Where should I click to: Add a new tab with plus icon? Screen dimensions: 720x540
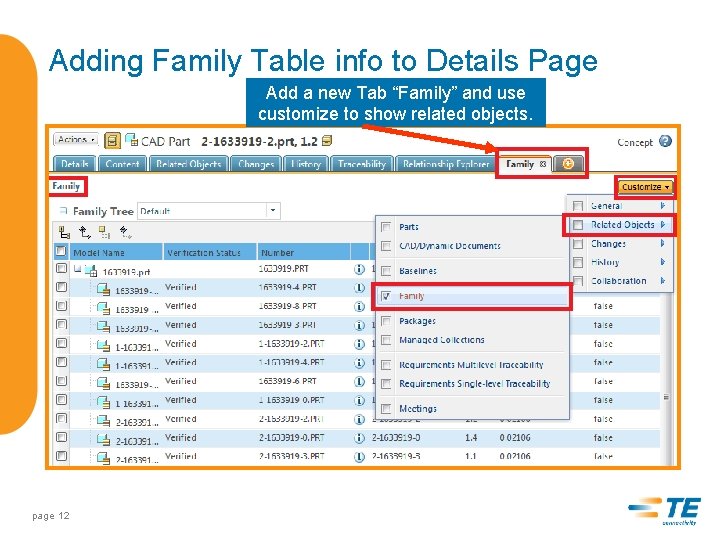pos(568,164)
